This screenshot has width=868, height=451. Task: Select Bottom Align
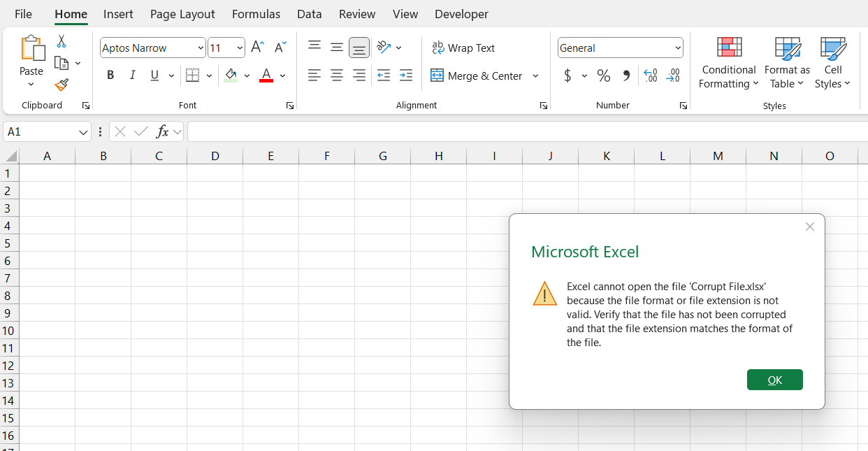[359, 48]
